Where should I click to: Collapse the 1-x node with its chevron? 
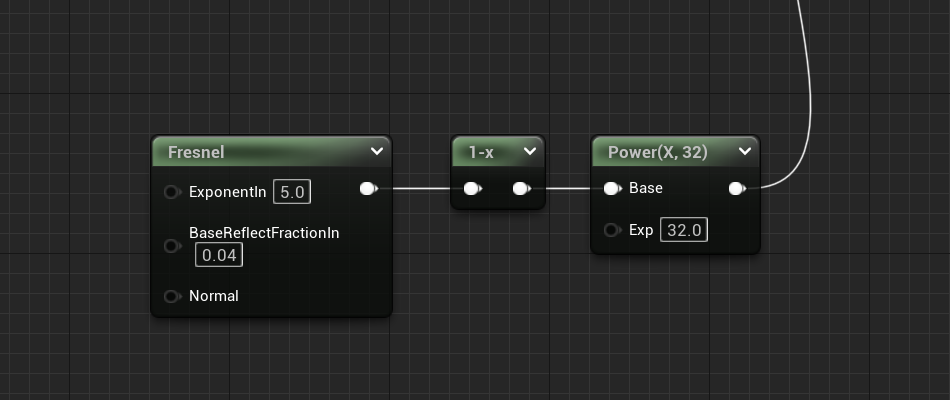[530, 152]
